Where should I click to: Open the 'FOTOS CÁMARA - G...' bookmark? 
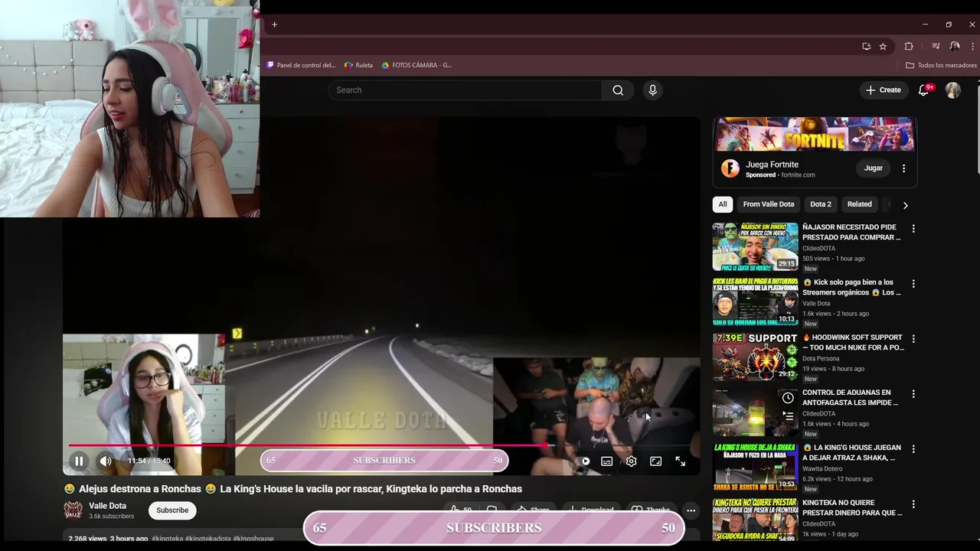pos(416,65)
